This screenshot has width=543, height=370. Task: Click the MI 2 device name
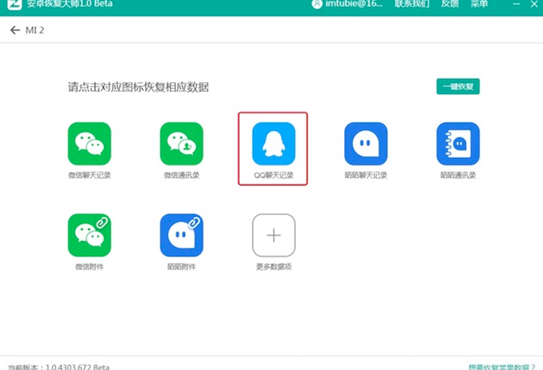pos(35,30)
